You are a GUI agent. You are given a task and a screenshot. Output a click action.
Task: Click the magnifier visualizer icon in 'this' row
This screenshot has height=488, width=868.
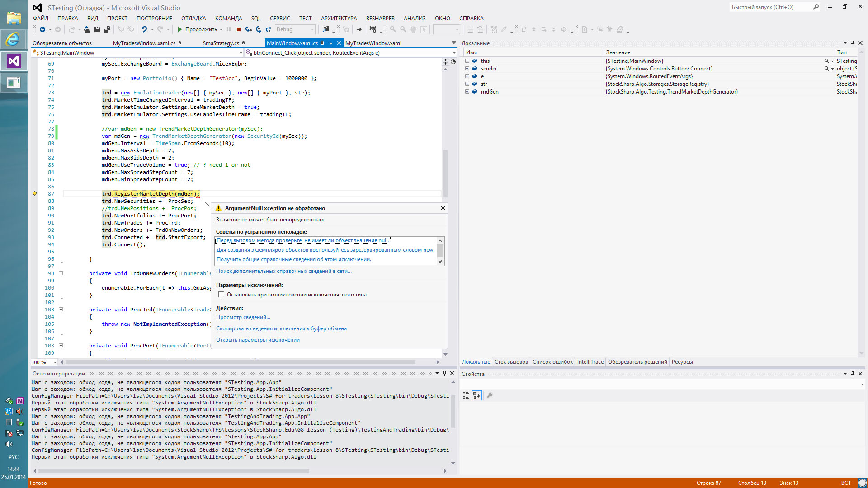(826, 61)
